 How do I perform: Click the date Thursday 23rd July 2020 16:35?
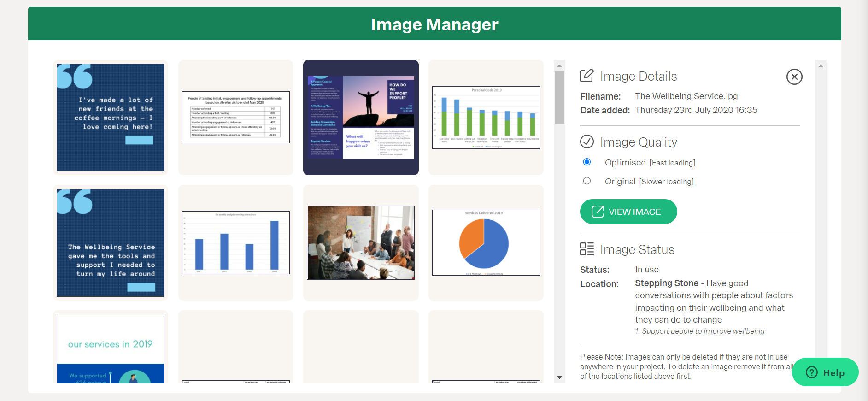[x=696, y=110]
